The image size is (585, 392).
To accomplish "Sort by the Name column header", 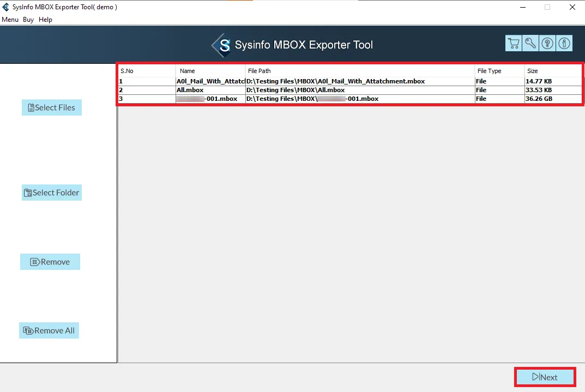I will click(x=210, y=71).
